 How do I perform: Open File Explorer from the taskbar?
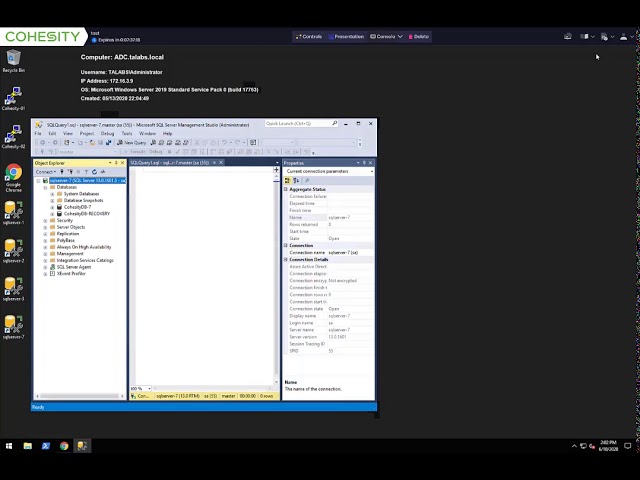28,446
